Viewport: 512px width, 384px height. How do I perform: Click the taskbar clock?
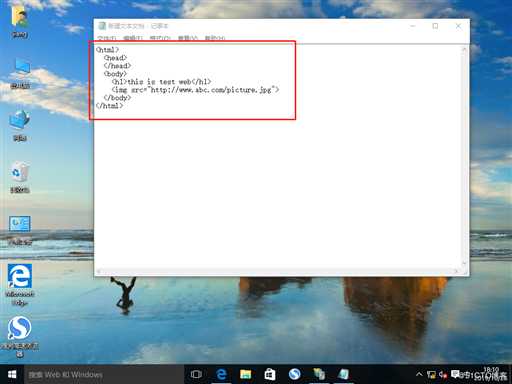coord(491,374)
